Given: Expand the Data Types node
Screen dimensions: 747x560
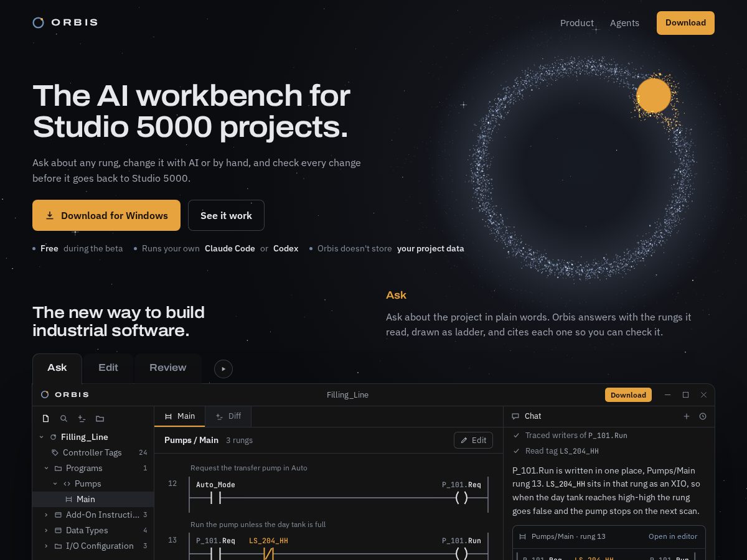Looking at the screenshot, I should coord(46,530).
